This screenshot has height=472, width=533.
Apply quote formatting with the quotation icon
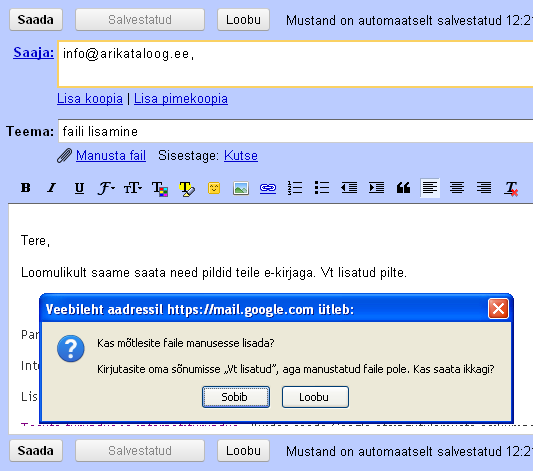pyautogui.click(x=403, y=188)
